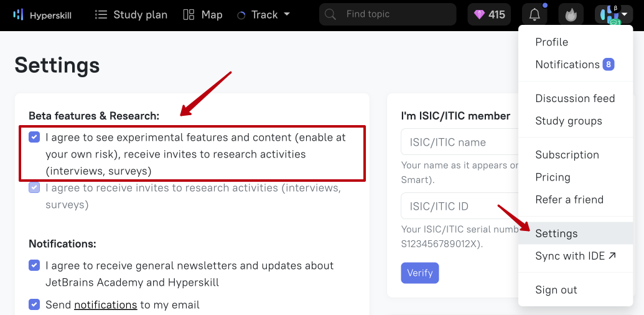Click the flame streak icon
644x315 pixels.
click(x=571, y=15)
